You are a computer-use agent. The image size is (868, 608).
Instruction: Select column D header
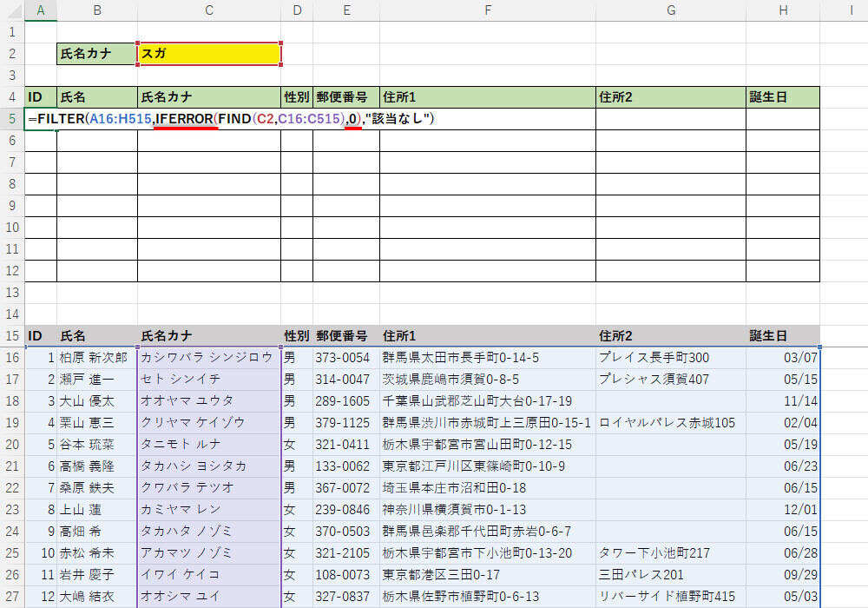(297, 10)
